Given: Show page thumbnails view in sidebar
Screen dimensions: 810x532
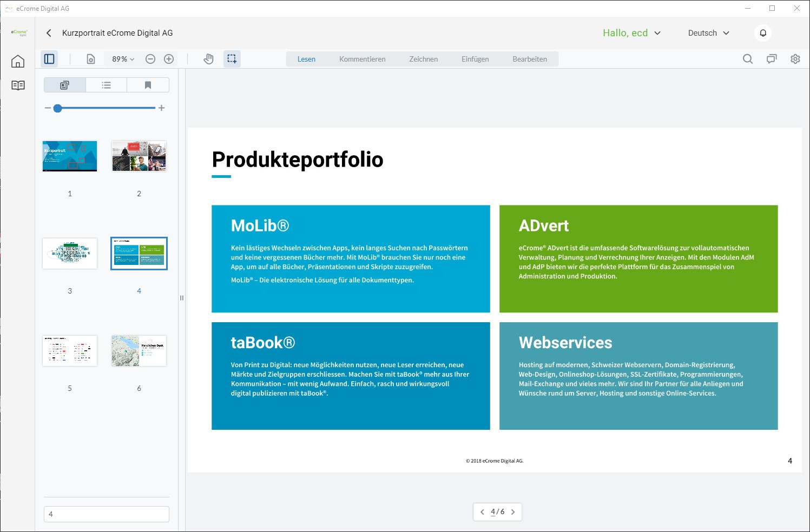Looking at the screenshot, I should coord(64,85).
